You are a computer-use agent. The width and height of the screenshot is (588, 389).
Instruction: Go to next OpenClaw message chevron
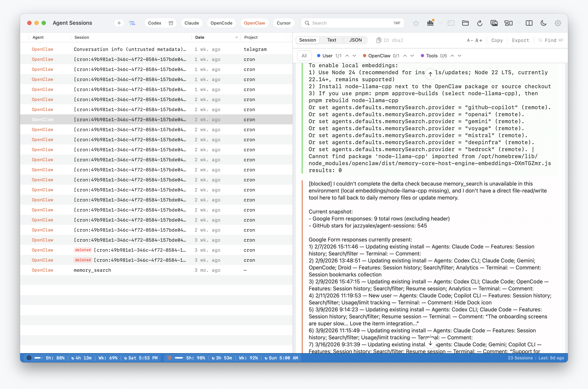412,56
